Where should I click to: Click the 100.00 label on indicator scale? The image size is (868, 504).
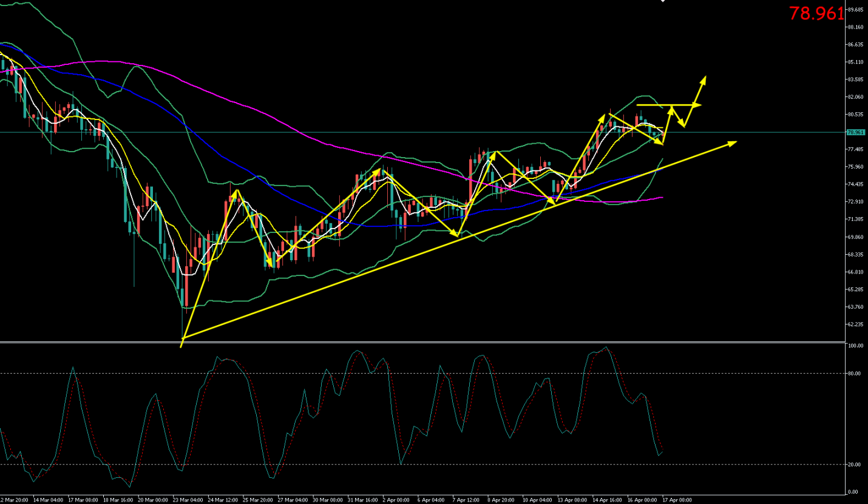coord(855,346)
